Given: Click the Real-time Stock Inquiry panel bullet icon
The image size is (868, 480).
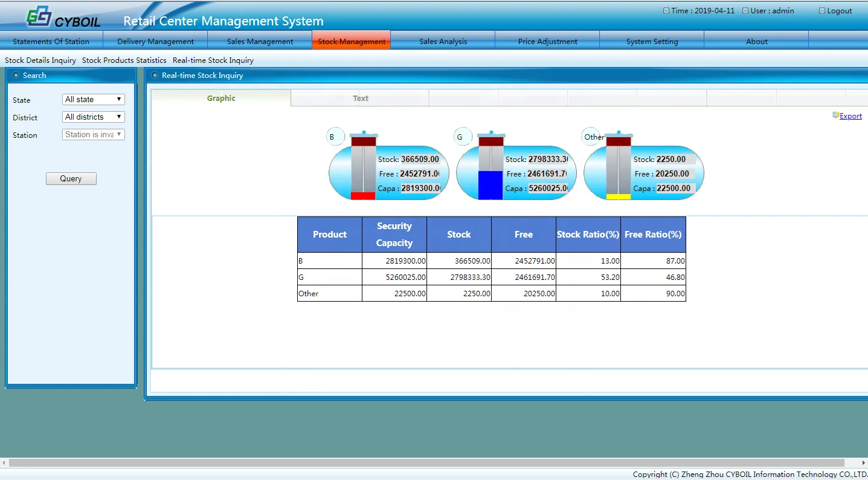Looking at the screenshot, I should tap(155, 76).
